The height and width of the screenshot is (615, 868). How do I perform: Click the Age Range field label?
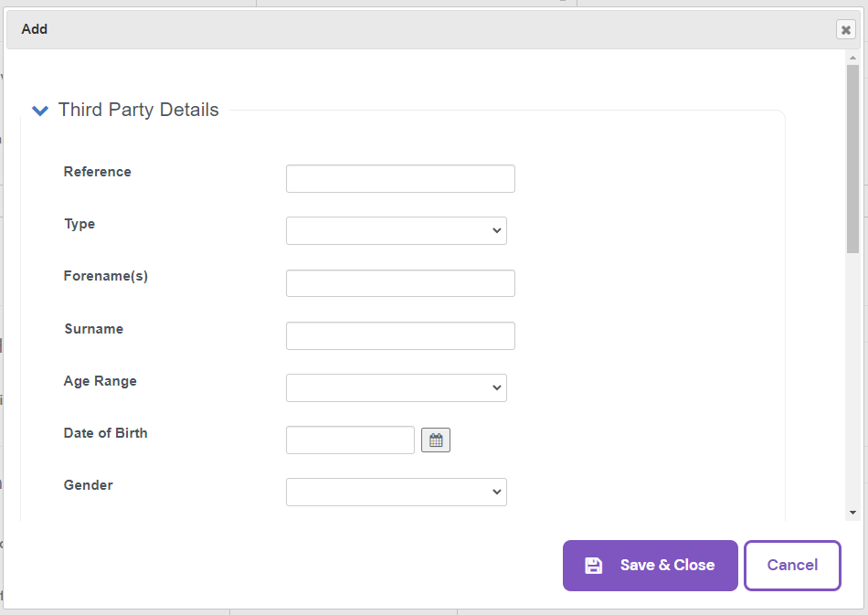click(101, 381)
